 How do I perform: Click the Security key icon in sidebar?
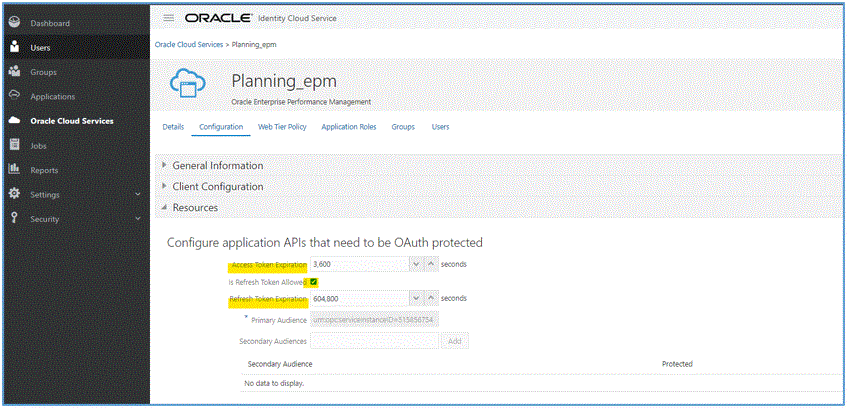click(x=14, y=219)
